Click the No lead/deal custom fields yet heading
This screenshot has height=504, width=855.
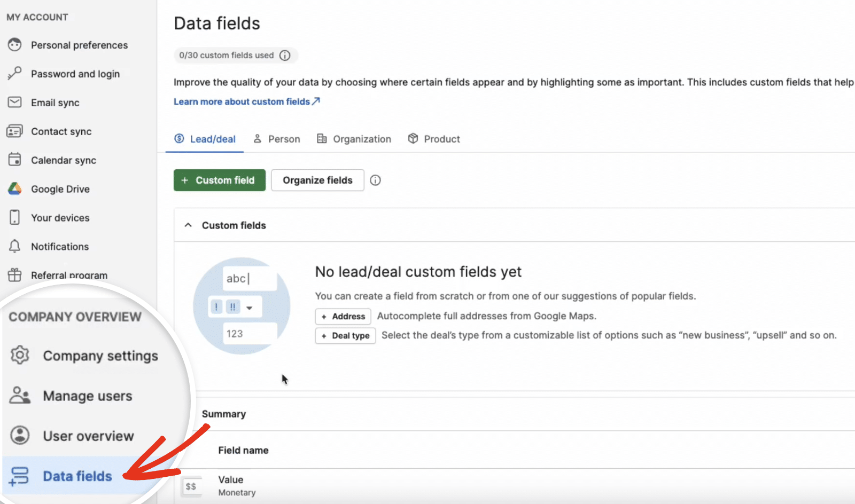pos(418,272)
